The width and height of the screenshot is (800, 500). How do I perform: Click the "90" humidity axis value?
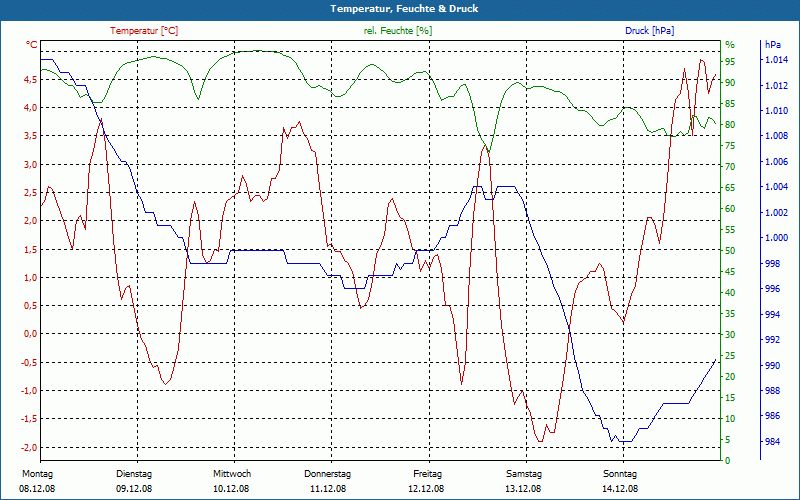[x=730, y=83]
